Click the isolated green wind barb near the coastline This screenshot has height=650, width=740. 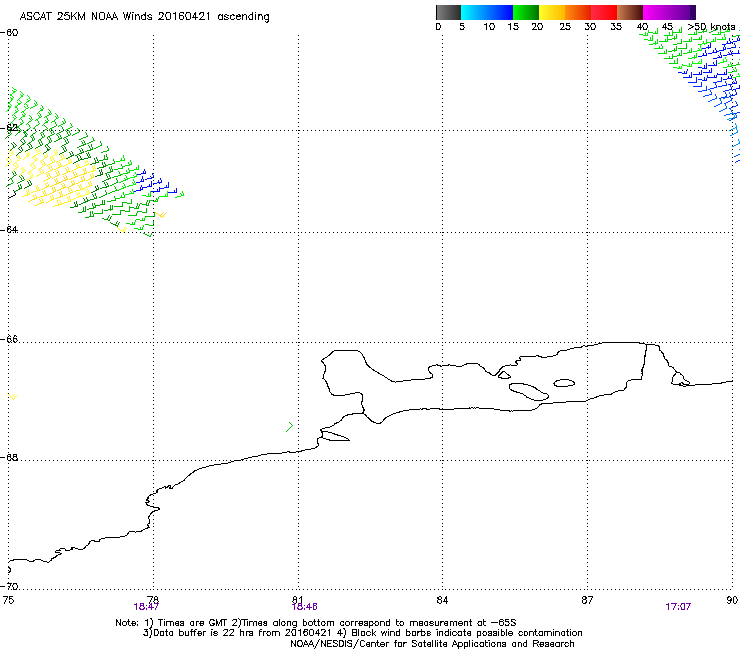[x=289, y=427]
